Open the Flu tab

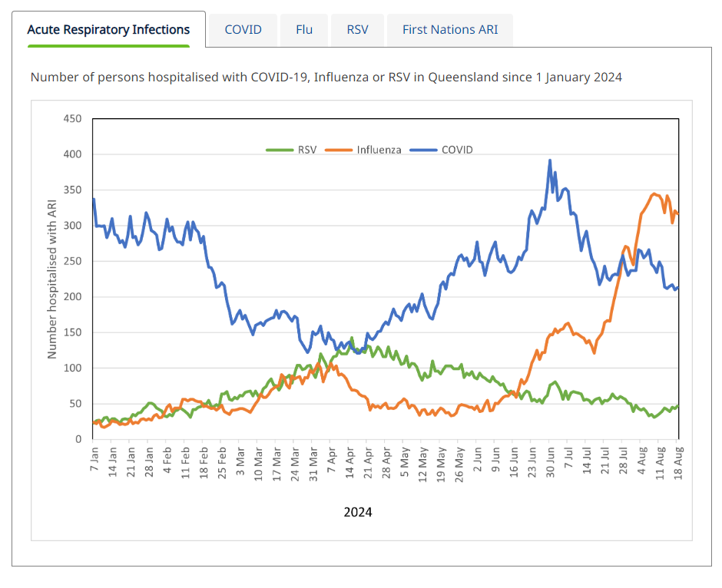pyautogui.click(x=304, y=30)
